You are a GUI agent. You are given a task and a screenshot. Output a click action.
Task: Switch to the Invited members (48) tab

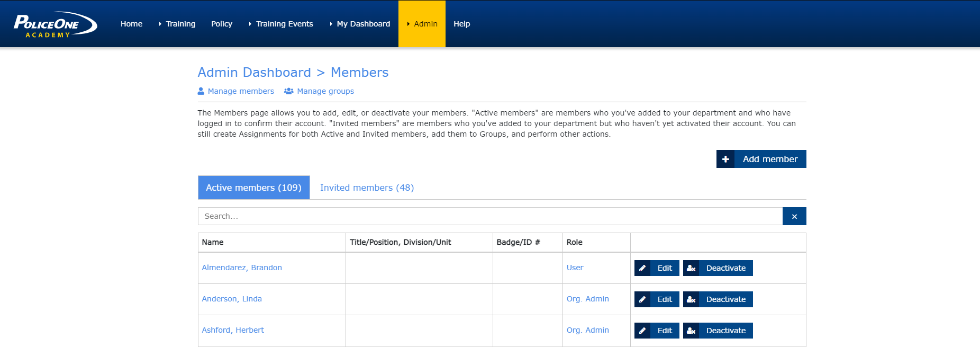coord(367,188)
